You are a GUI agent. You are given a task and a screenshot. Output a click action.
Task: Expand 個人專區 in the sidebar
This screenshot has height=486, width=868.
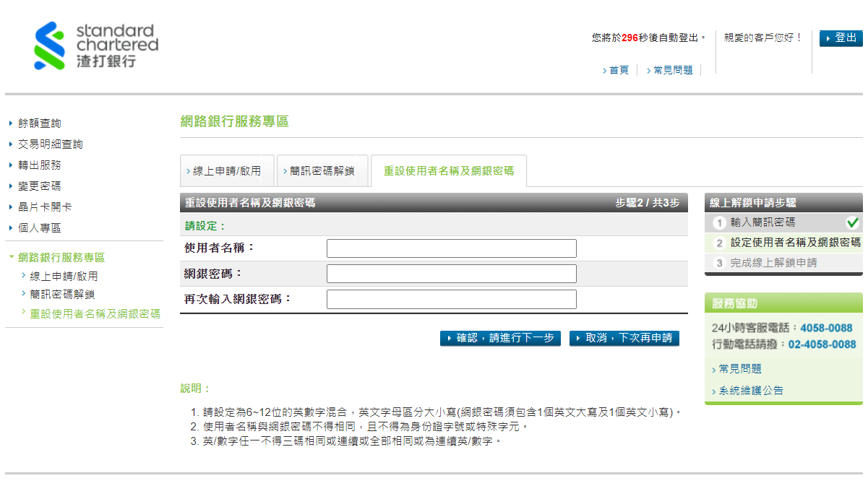pyautogui.click(x=40, y=228)
